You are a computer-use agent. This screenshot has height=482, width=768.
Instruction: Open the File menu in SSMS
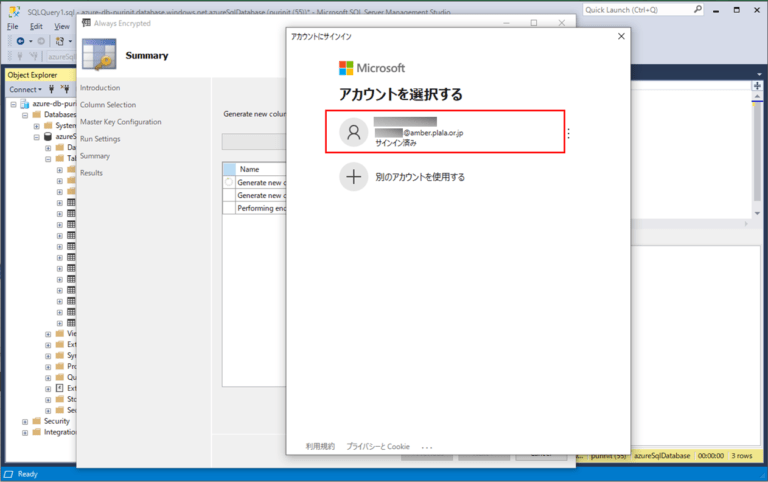tap(13, 26)
